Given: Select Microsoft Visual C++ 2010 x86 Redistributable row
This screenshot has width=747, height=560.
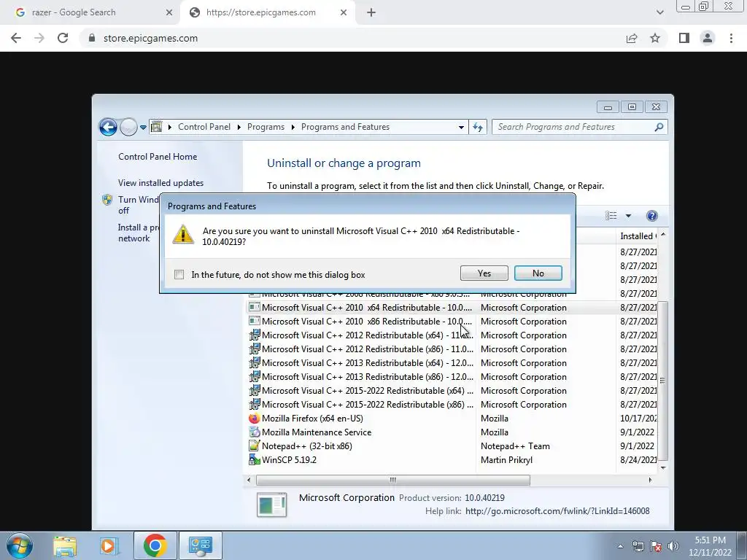Looking at the screenshot, I should click(x=452, y=322).
